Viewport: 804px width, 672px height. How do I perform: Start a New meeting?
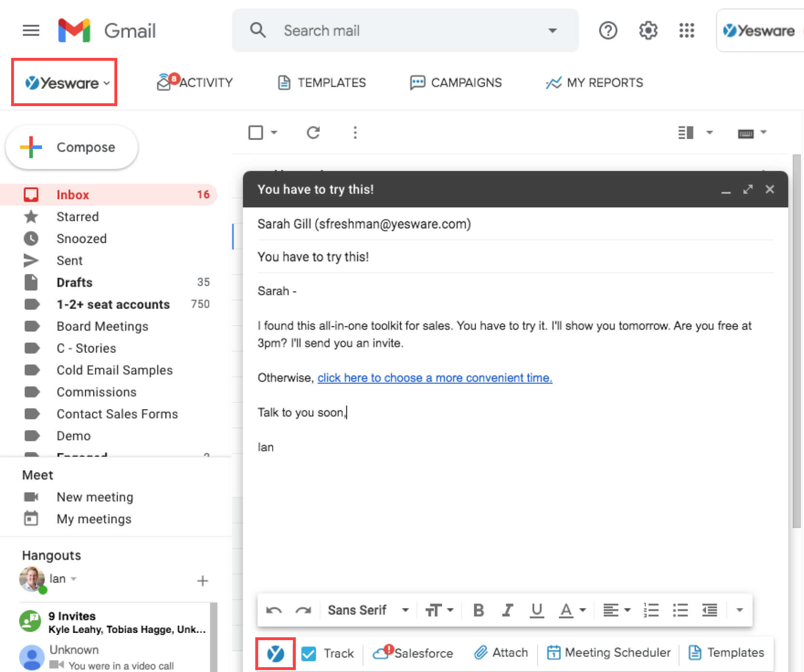point(95,497)
